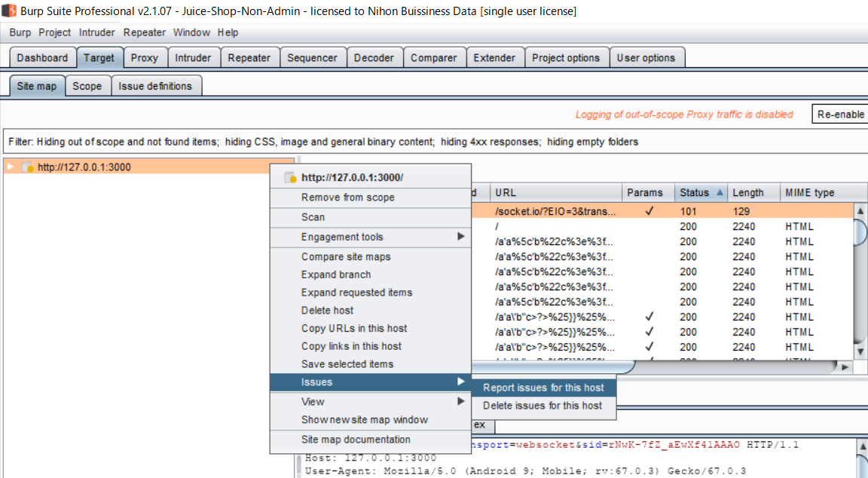Sort by the MIME type column header

click(824, 192)
